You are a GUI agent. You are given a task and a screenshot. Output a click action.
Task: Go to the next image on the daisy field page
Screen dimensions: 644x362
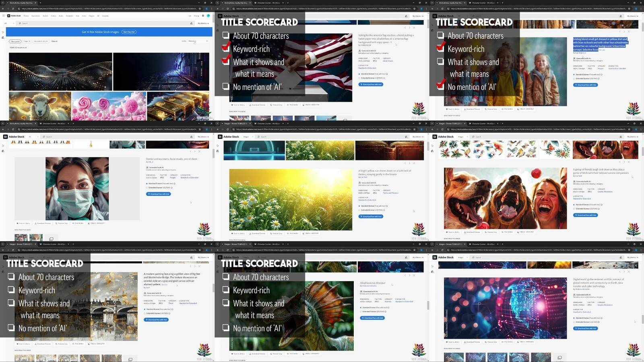coord(410,163)
